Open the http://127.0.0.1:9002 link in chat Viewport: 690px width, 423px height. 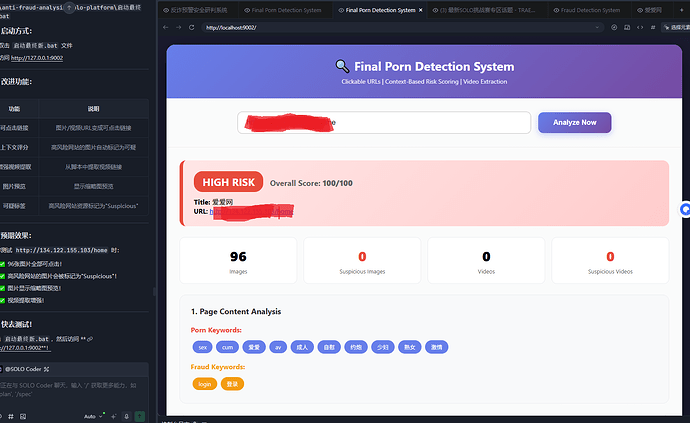tap(37, 58)
